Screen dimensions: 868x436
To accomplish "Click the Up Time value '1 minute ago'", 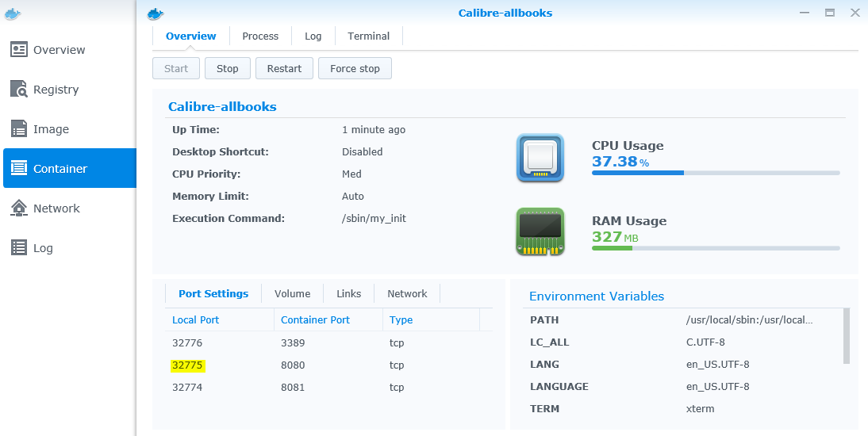I will [x=374, y=130].
